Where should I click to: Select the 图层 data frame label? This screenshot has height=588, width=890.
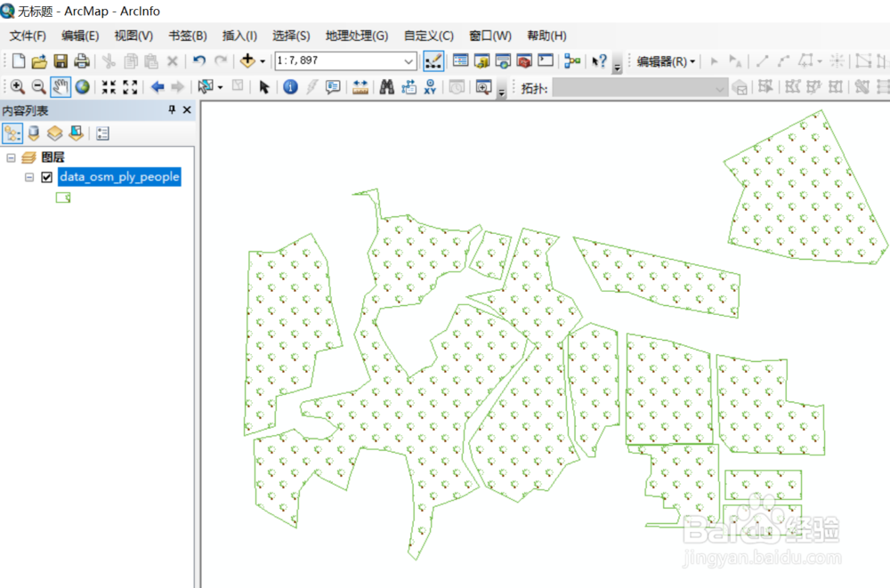[53, 157]
